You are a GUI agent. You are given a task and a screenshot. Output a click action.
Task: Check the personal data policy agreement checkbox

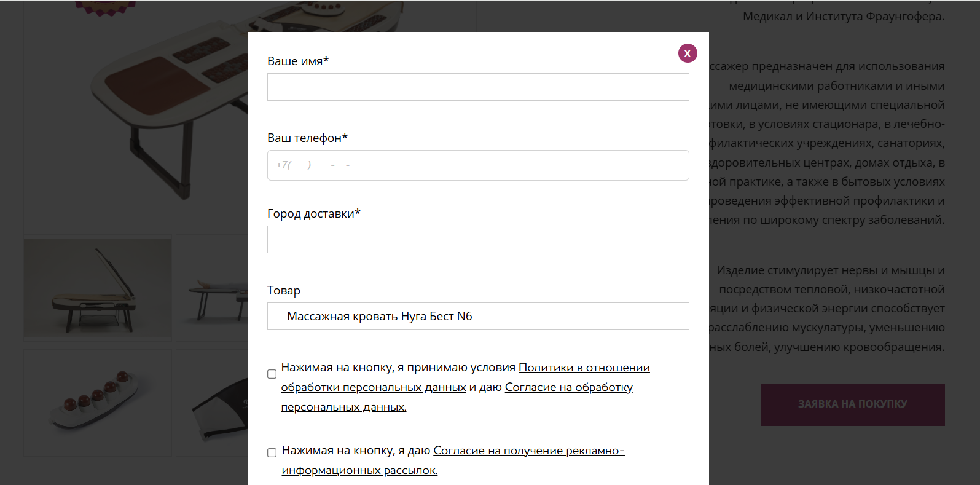(272, 374)
